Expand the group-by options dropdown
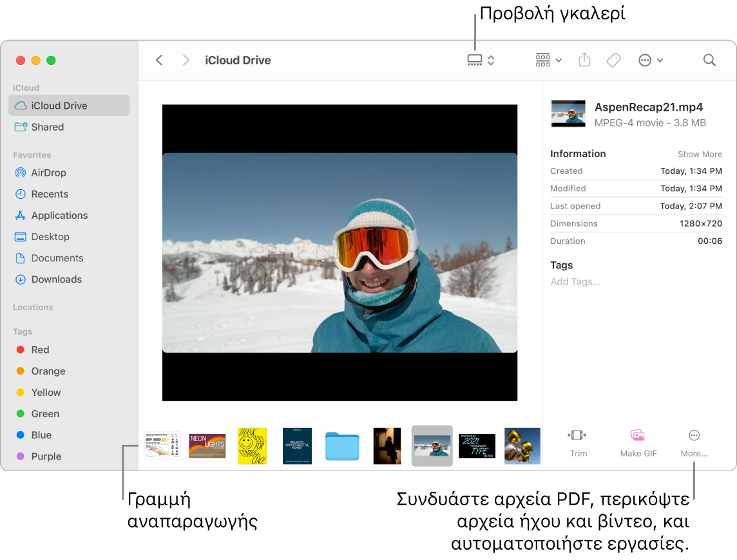 click(x=548, y=61)
